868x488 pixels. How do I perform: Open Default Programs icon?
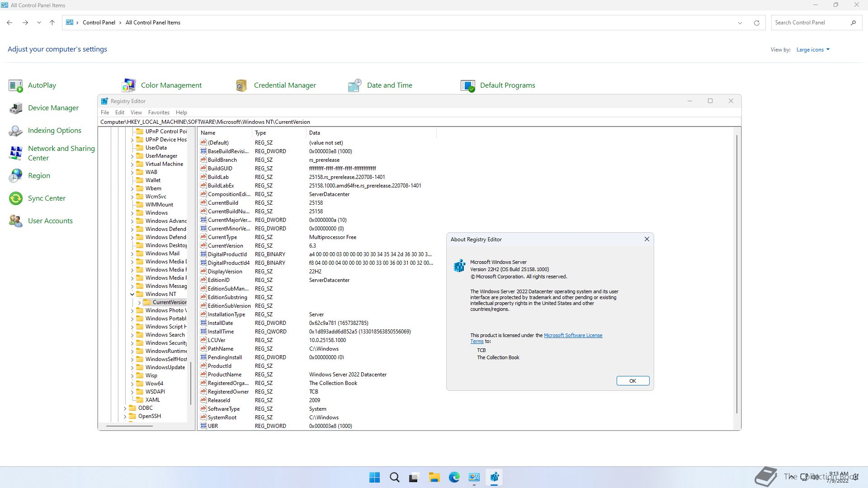coord(468,85)
